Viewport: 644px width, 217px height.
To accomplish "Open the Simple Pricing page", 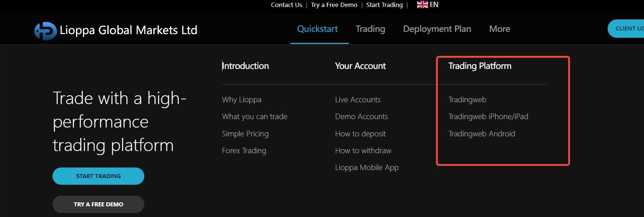I will coord(245,134).
